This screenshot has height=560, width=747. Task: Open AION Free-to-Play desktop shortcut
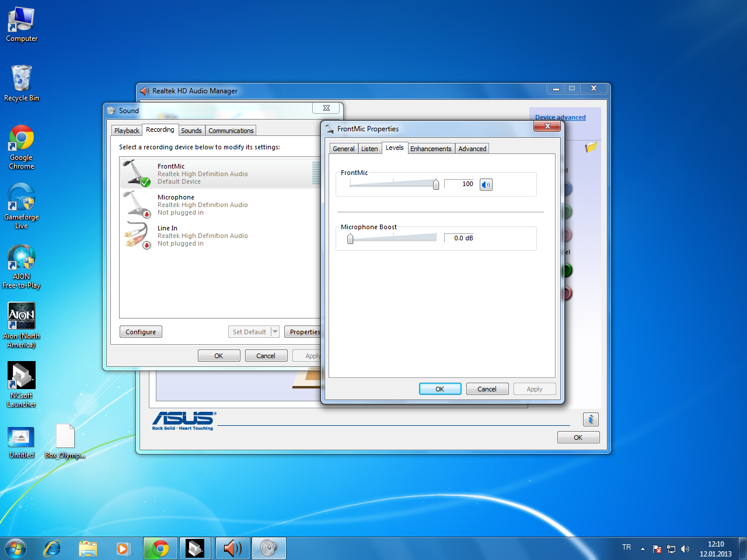(22, 267)
